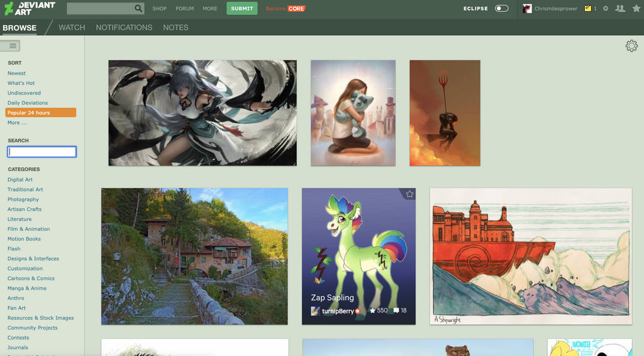The width and height of the screenshot is (644, 356).
Task: Open the Artisan Crafts category
Action: (25, 209)
